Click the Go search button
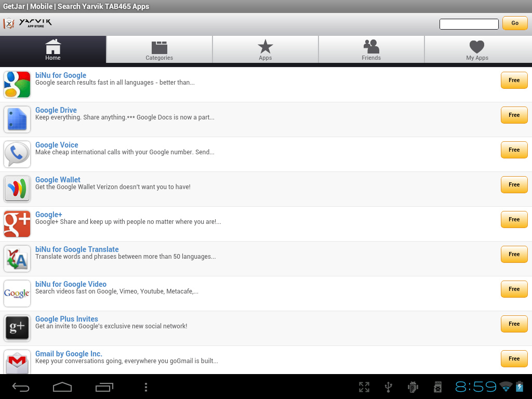Image resolution: width=532 pixels, height=399 pixels. click(515, 23)
